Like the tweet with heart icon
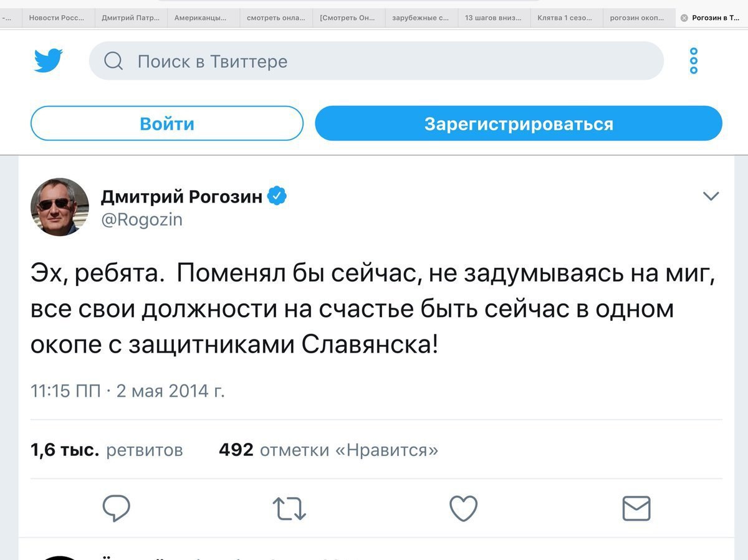Image resolution: width=748 pixels, height=560 pixels. coord(463,508)
